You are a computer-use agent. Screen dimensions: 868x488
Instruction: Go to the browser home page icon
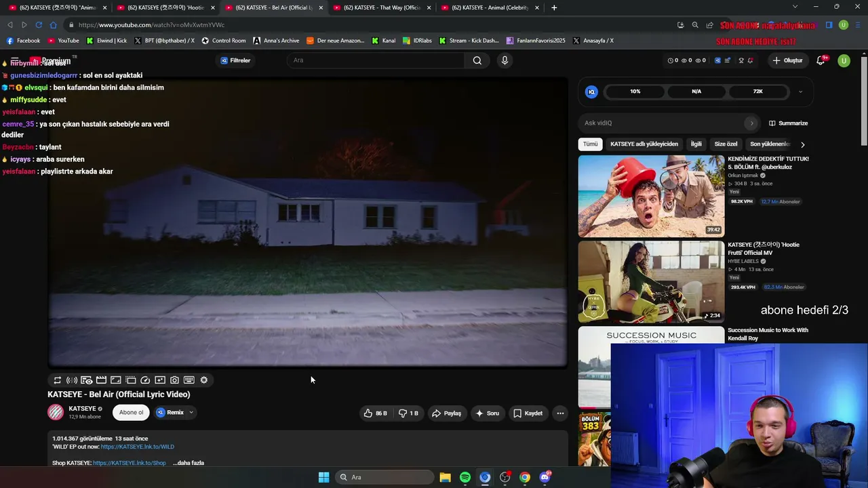coord(54,25)
